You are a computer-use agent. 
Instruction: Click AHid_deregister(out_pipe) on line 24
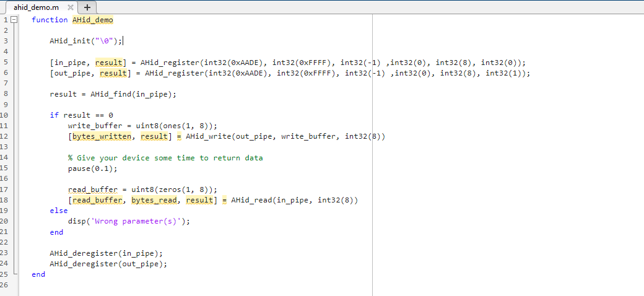click(108, 263)
